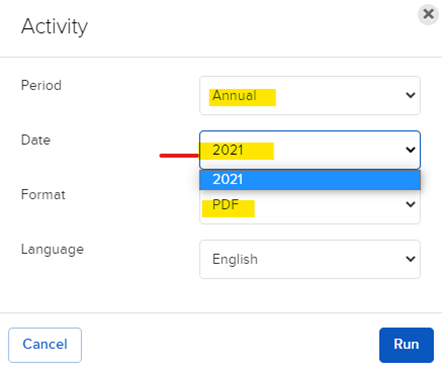
Task: Run the Activity report
Action: pos(406,345)
